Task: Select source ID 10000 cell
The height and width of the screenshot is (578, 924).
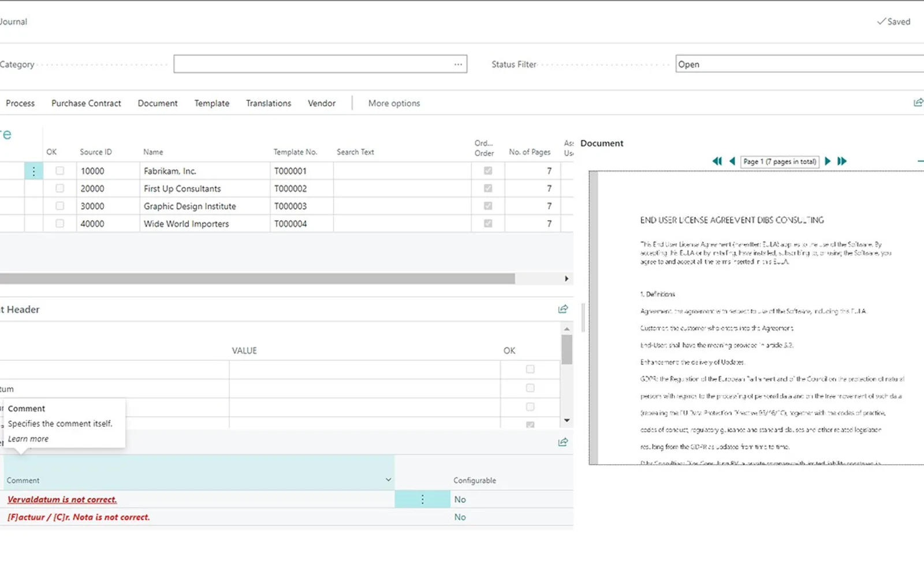Action: point(108,171)
